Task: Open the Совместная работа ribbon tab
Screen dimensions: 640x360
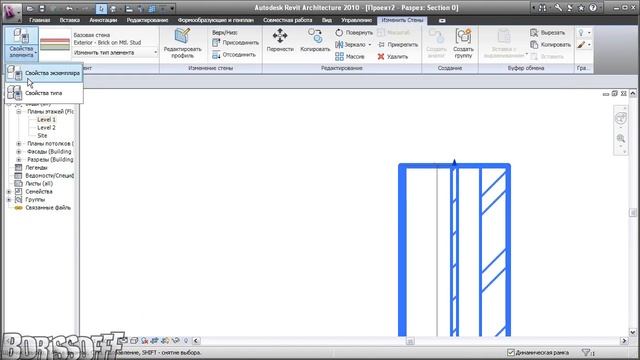Action: 287,20
